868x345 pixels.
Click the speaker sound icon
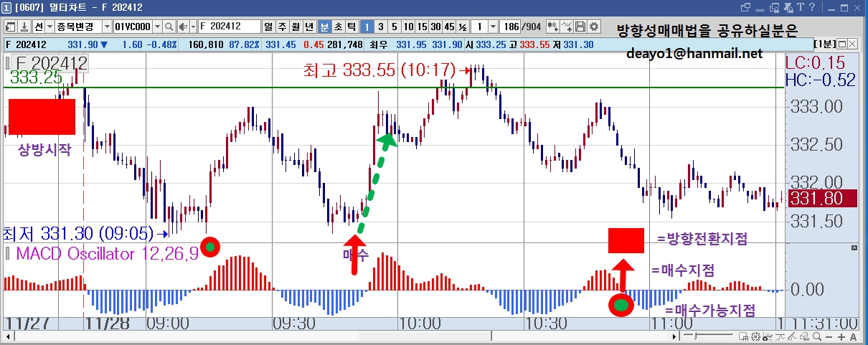coord(183,27)
